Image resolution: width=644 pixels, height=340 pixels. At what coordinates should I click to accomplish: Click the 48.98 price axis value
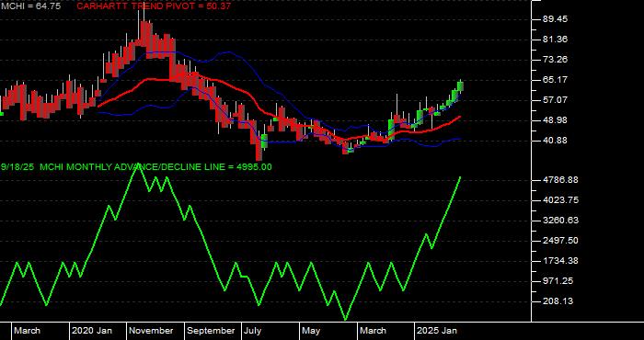pyautogui.click(x=555, y=120)
